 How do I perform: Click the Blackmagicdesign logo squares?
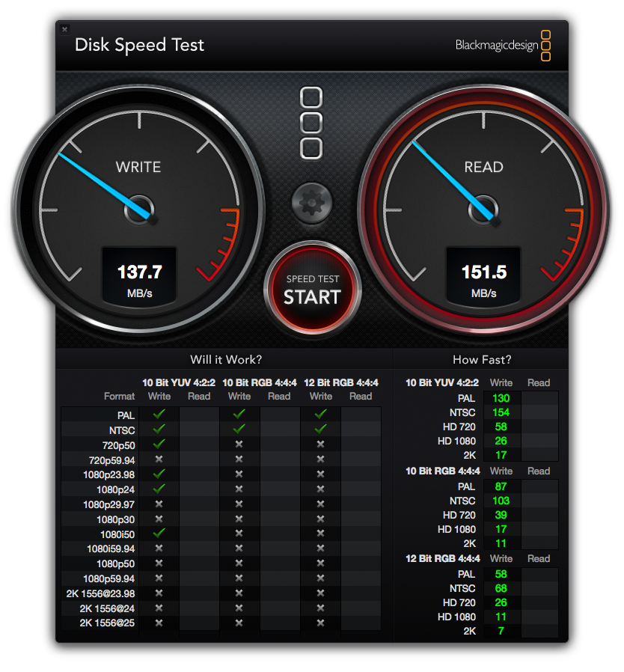coord(545,45)
